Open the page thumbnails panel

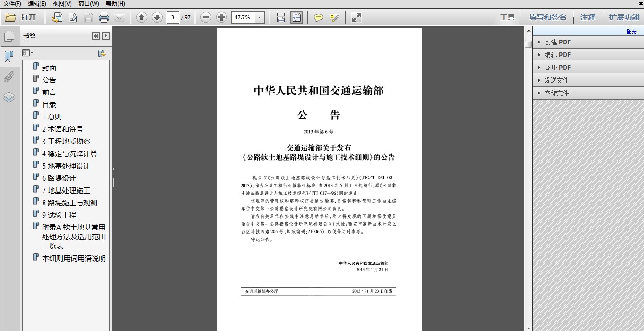(9, 36)
